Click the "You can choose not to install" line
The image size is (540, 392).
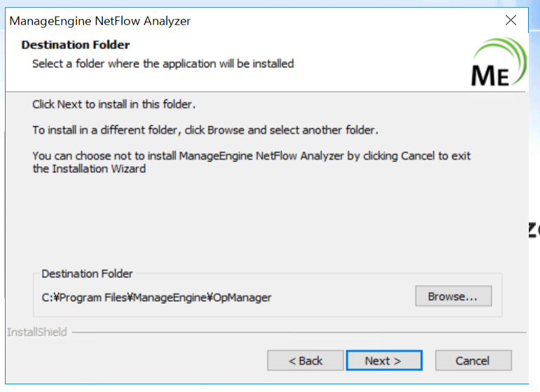[x=251, y=155]
